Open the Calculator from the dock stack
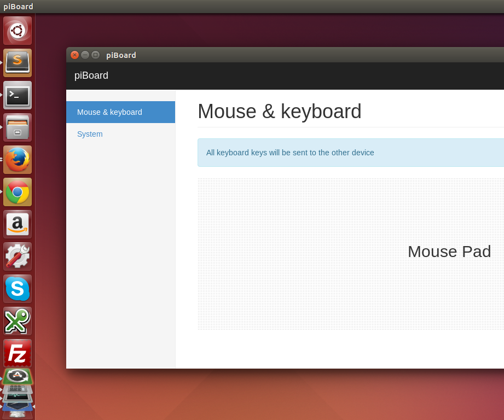This screenshot has height=420, width=504. 16,387
